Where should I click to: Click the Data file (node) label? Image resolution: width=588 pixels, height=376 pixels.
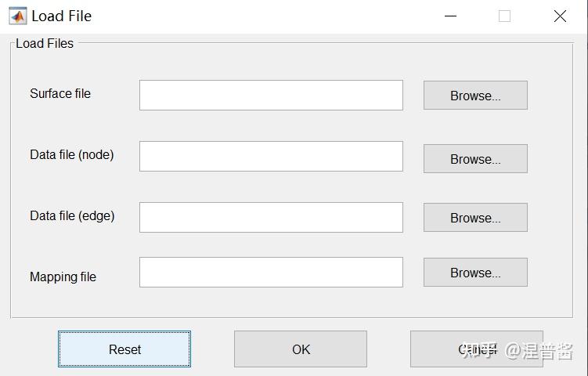click(x=72, y=154)
